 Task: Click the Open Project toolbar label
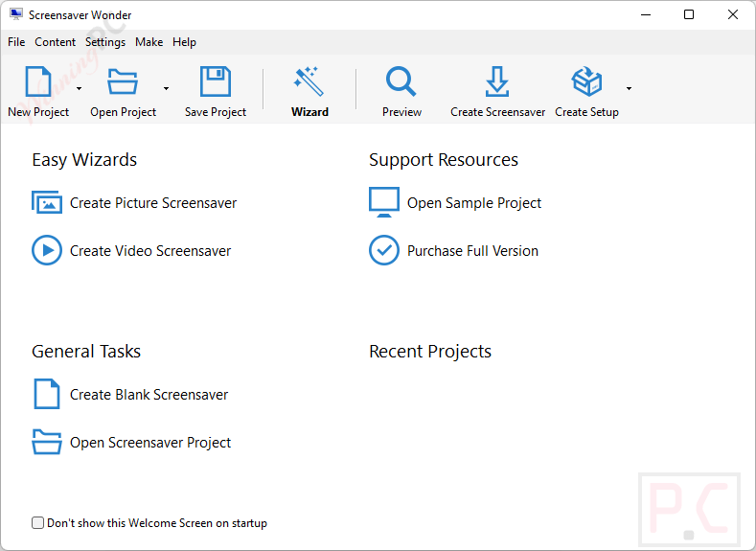(123, 112)
